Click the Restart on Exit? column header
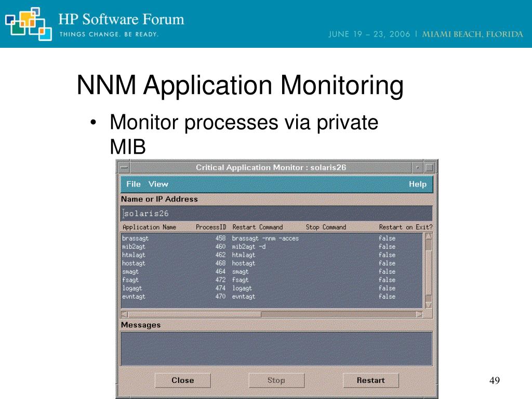 click(x=406, y=227)
